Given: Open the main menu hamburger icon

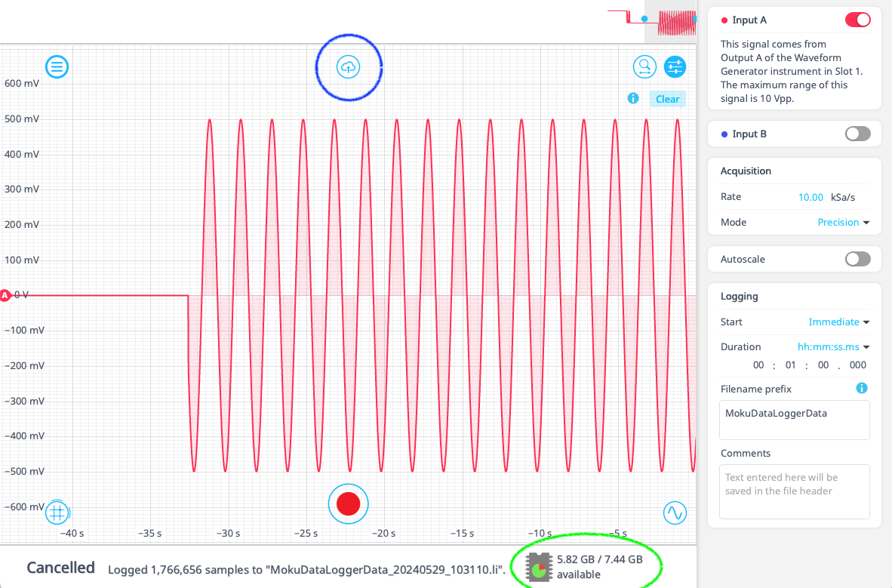Looking at the screenshot, I should [x=57, y=67].
